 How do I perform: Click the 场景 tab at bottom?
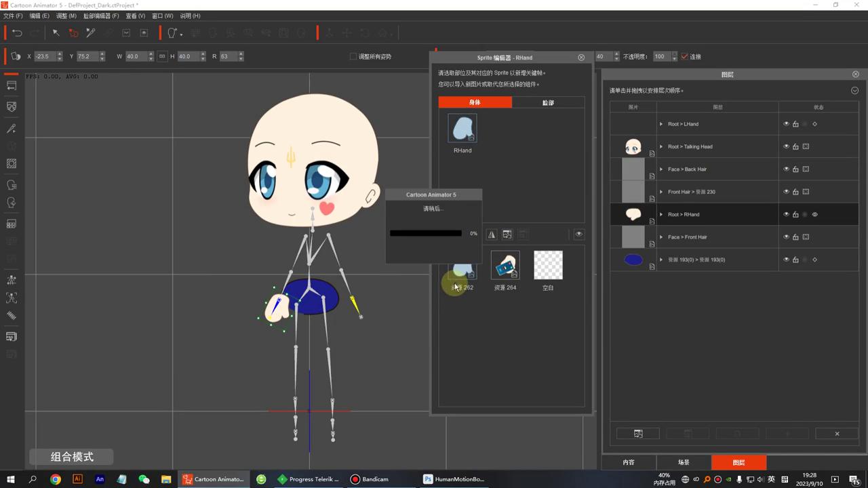(x=684, y=462)
